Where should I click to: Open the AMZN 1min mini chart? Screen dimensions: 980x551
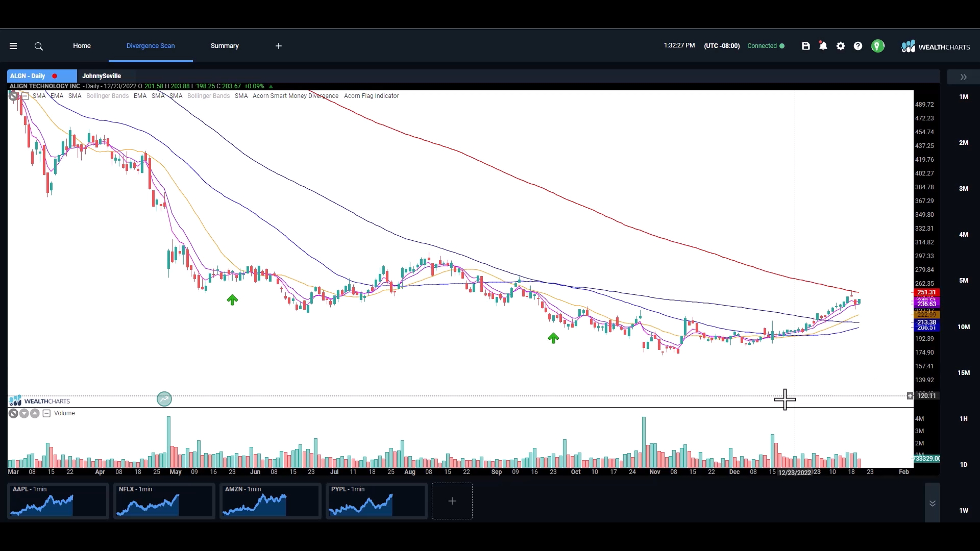pyautogui.click(x=271, y=501)
